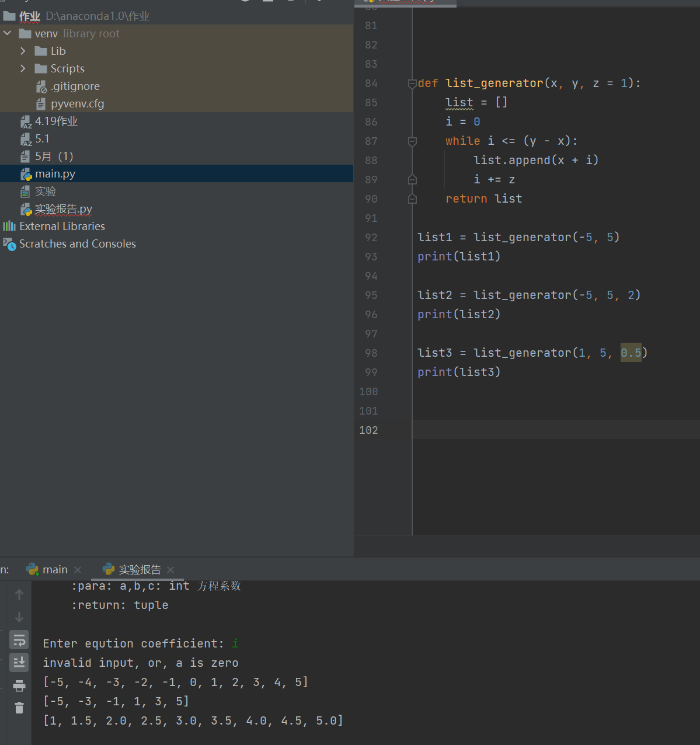Click 'list = []' on line 85
The height and width of the screenshot is (745, 700).
pos(476,103)
